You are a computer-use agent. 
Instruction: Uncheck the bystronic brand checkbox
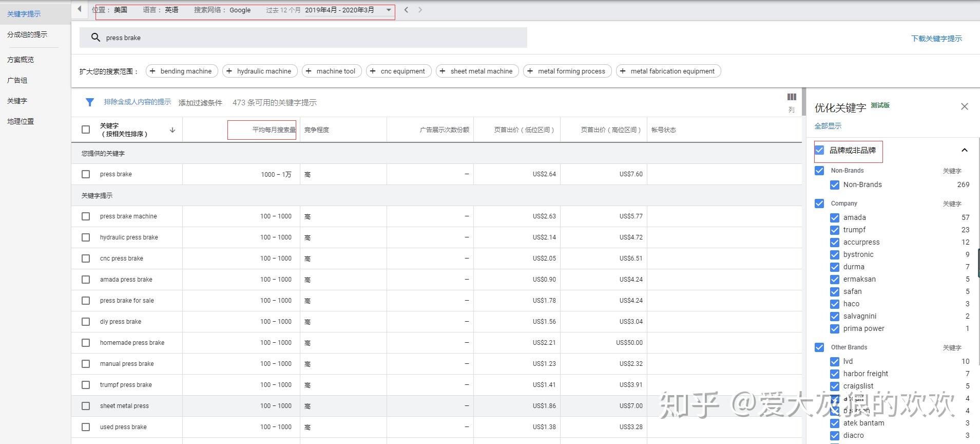pos(835,254)
